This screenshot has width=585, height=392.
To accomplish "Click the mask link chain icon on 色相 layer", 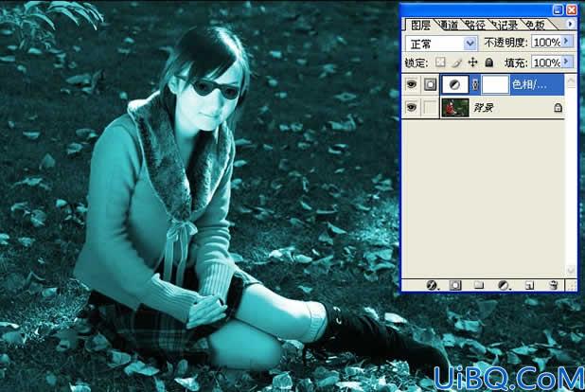I will pyautogui.click(x=475, y=85).
